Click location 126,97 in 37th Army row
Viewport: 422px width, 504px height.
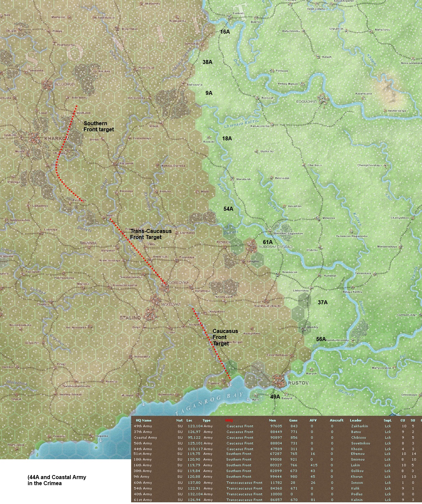(x=194, y=432)
